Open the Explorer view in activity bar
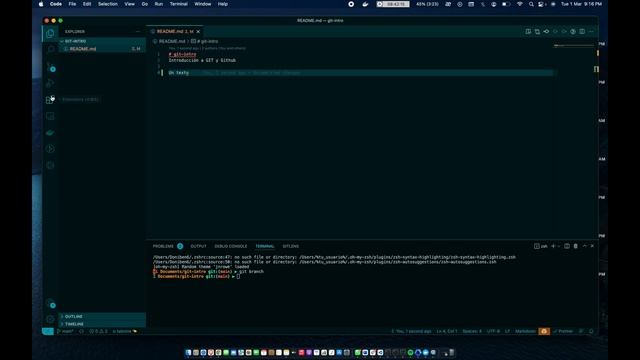This screenshot has height=360, width=640. (50, 33)
